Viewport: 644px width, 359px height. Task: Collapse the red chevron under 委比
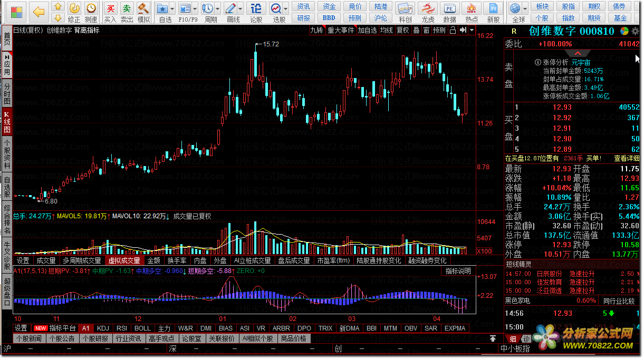578,53
